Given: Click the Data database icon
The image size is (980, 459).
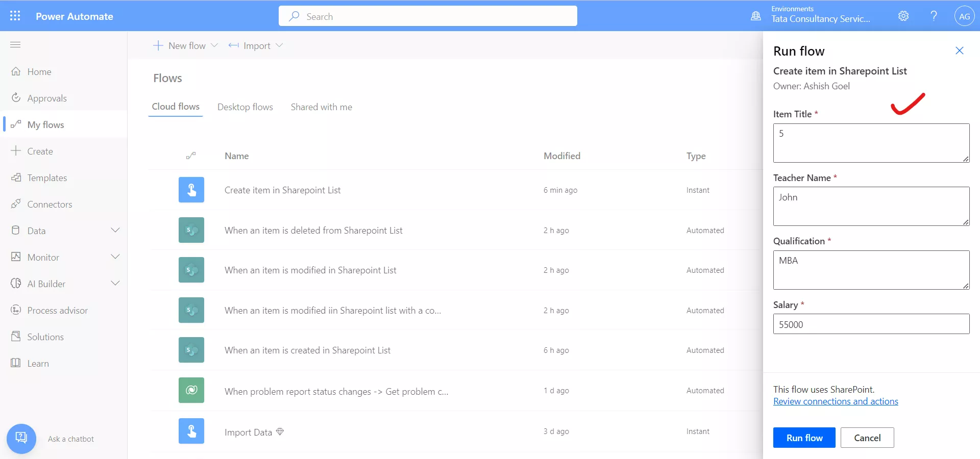Looking at the screenshot, I should point(16,230).
